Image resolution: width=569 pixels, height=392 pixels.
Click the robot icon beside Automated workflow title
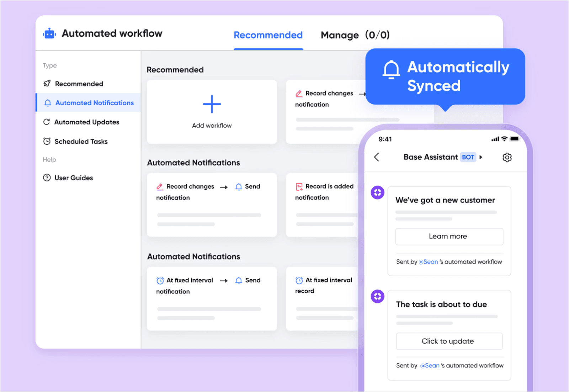(49, 33)
